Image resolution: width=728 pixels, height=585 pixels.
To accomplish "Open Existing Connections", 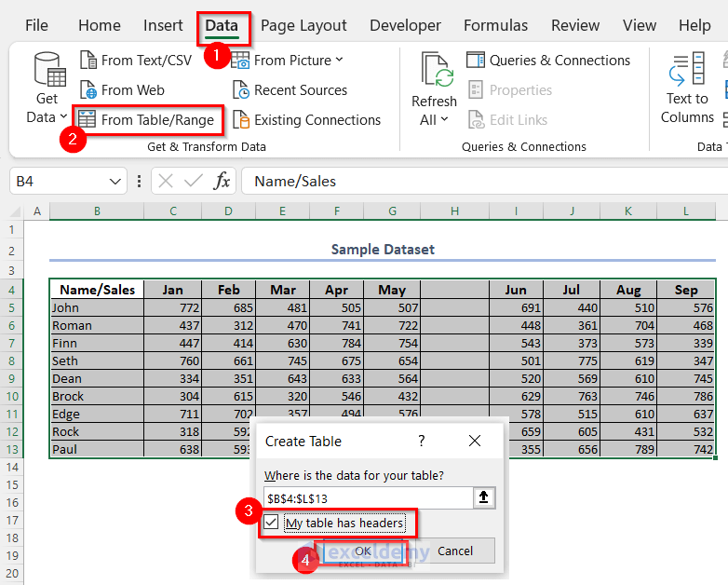I will [x=306, y=120].
